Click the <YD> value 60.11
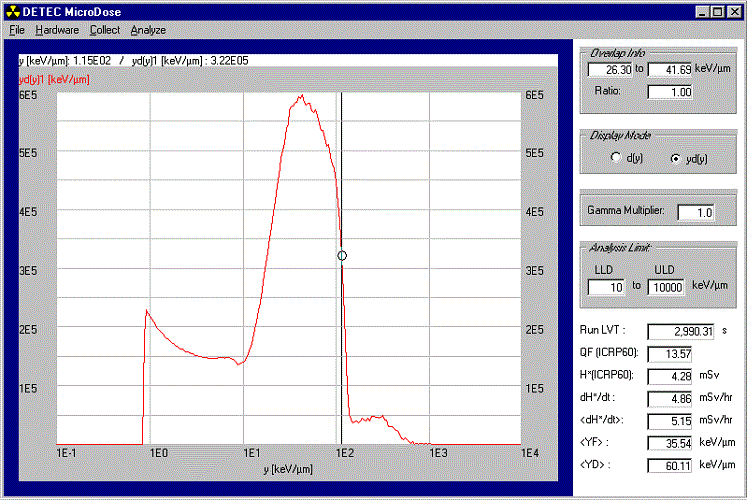This screenshot has height=500, width=747. [670, 466]
